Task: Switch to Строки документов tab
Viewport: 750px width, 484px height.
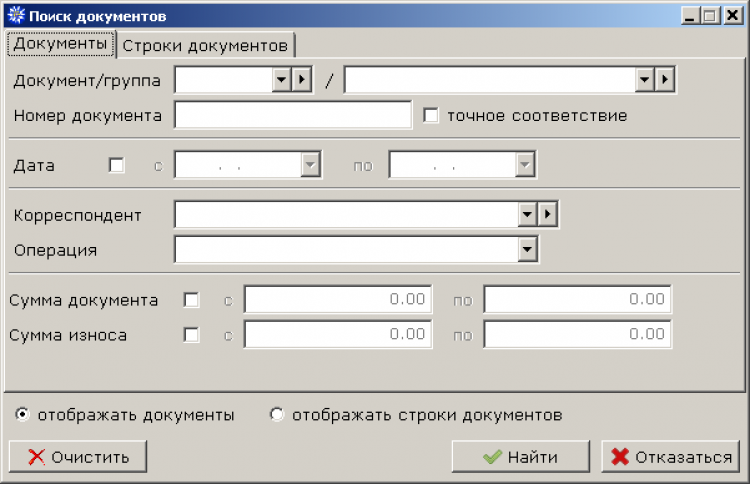Action: [x=206, y=45]
